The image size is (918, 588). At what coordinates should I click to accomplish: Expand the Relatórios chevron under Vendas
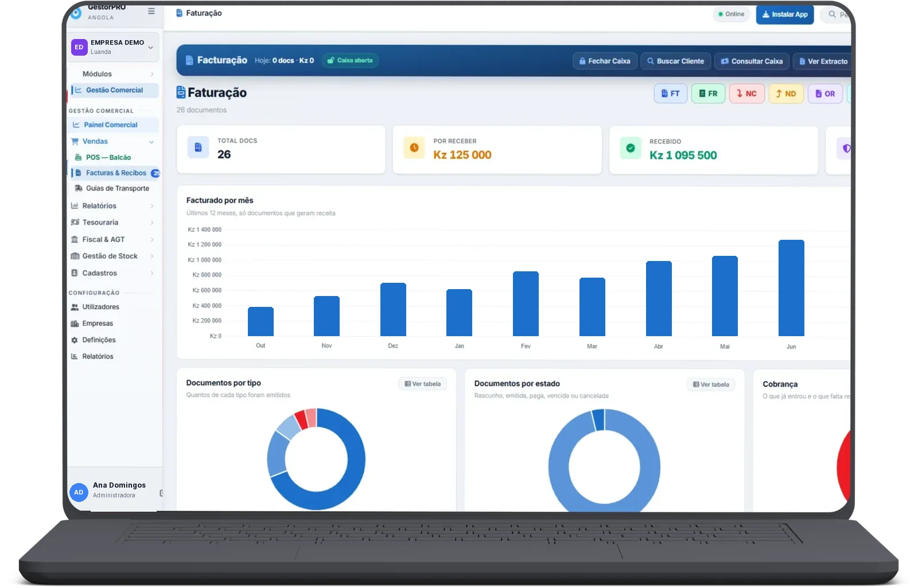(x=152, y=206)
